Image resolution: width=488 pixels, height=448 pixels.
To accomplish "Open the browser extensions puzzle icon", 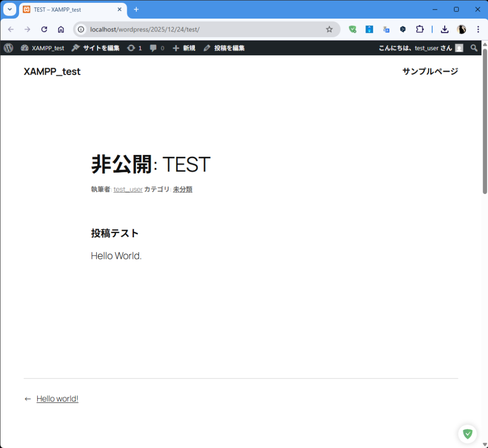I will click(x=419, y=30).
